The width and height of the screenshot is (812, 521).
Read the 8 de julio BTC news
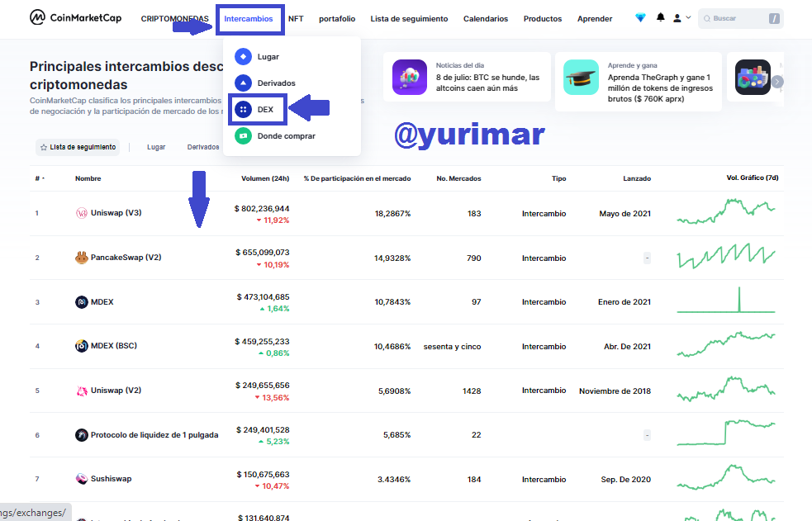(x=487, y=83)
